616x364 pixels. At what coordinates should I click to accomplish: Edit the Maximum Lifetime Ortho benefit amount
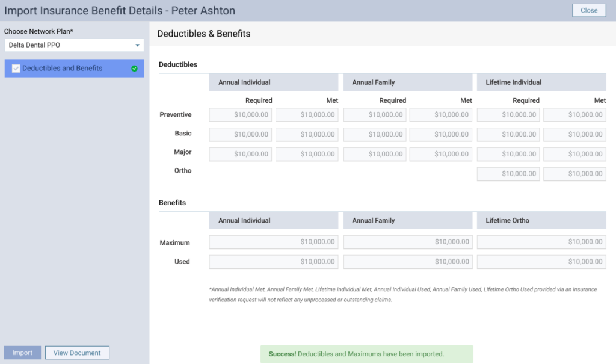tap(541, 242)
